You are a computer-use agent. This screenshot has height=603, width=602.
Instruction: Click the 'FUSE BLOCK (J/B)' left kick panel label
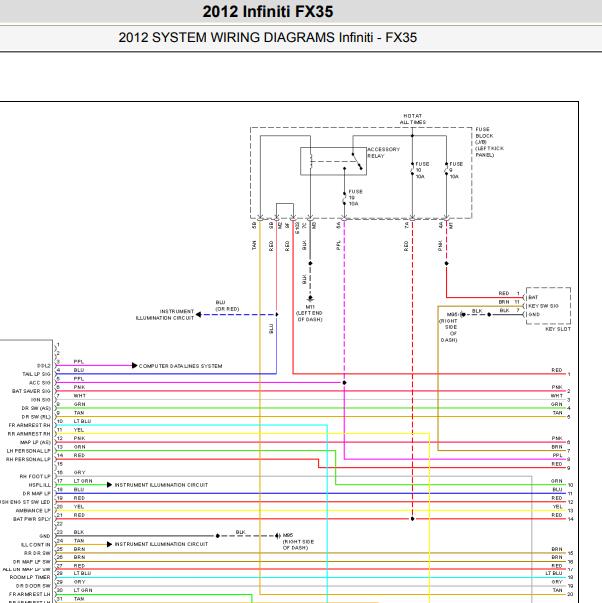pyautogui.click(x=489, y=142)
